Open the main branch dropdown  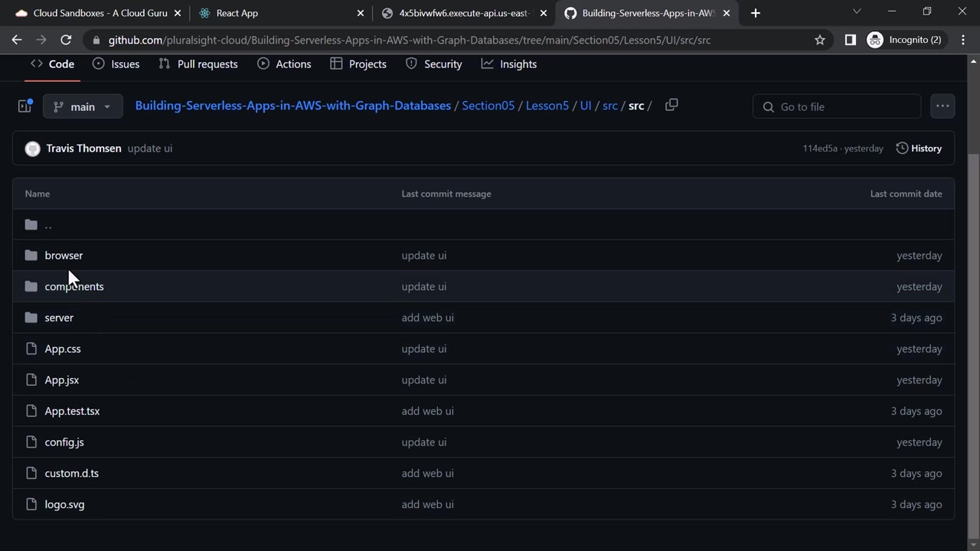83,106
